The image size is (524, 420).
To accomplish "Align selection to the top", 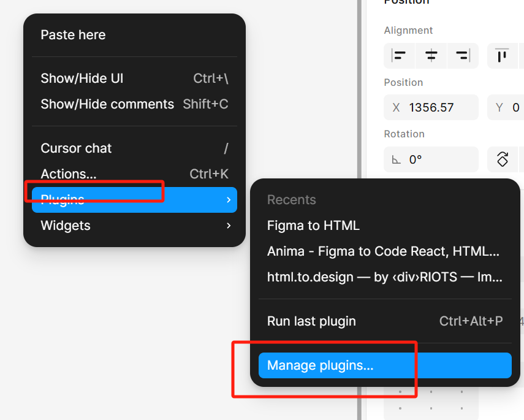I will [503, 56].
